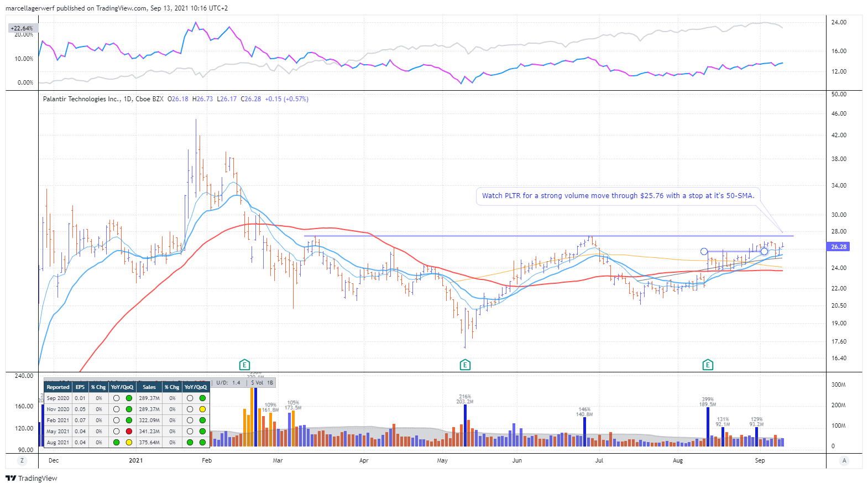Click the yellow dot in Aug 2021 row

pyautogui.click(x=129, y=443)
